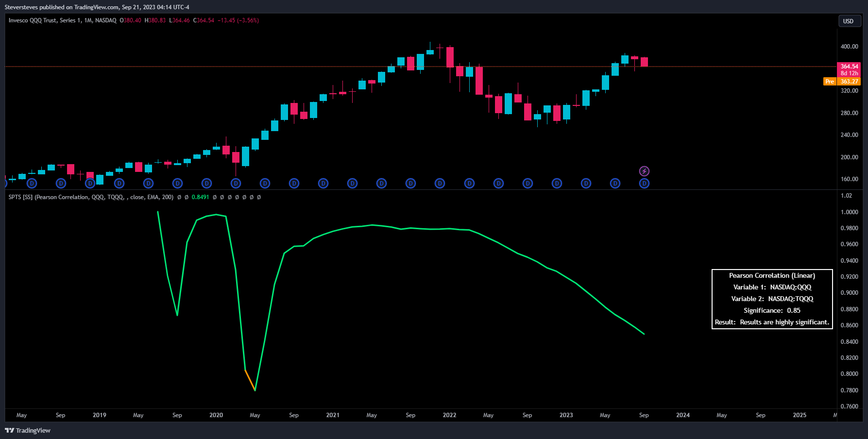Click the 2022 label on the time axis

pos(449,415)
